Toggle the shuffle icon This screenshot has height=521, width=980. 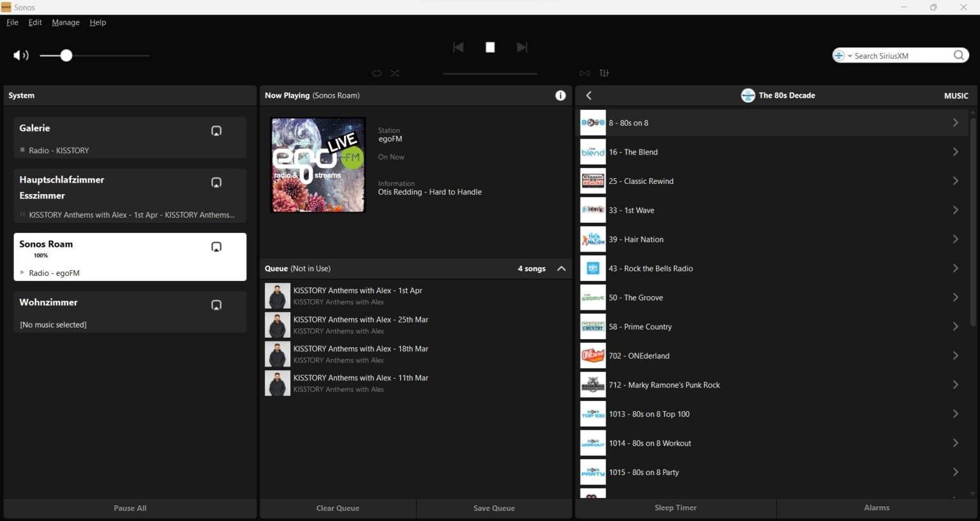point(394,73)
